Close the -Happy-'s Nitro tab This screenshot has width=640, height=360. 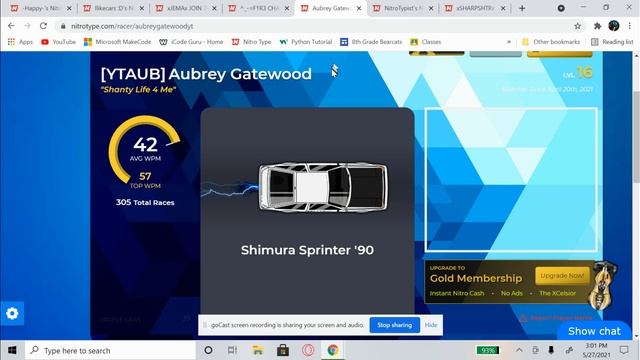point(69,8)
